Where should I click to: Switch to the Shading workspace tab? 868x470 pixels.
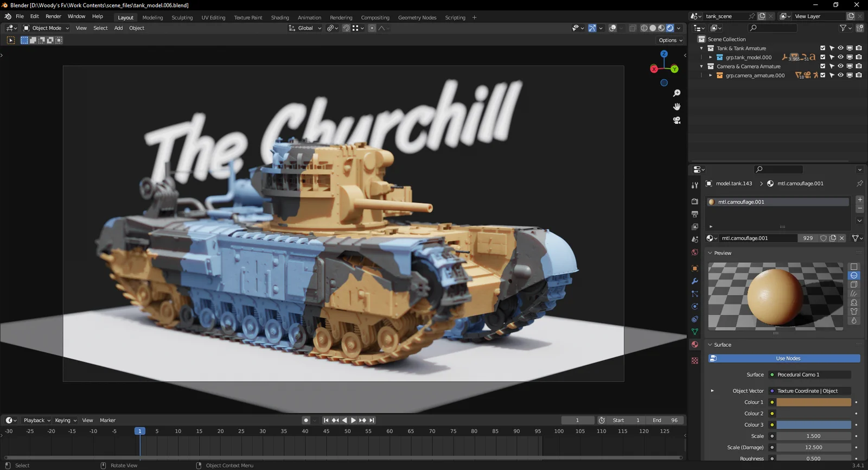coord(280,17)
